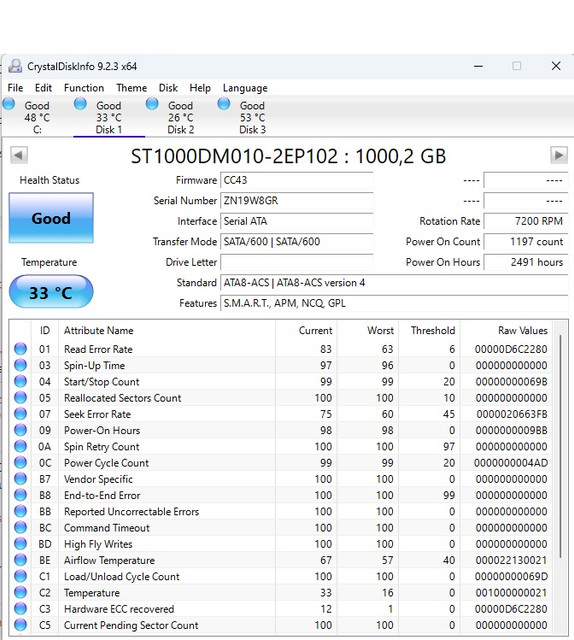Click the status orb for Hardware ECC recovered
The height and width of the screenshot is (640, 574).
(20, 609)
